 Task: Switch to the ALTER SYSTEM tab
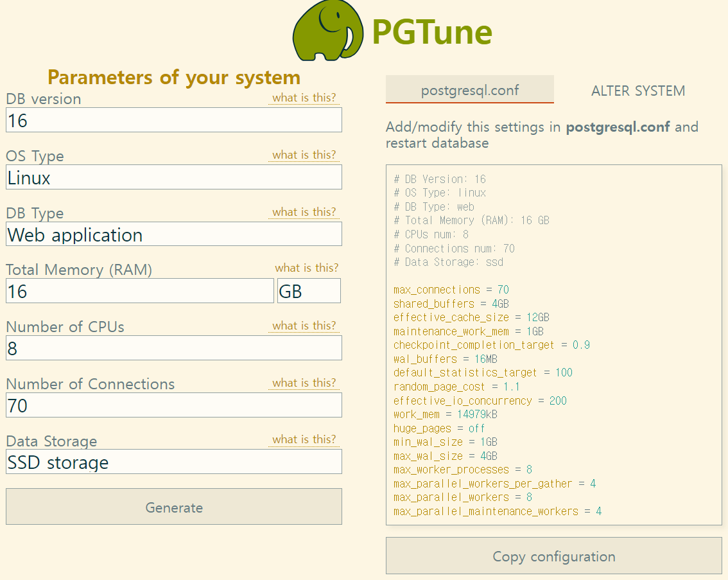[638, 91]
